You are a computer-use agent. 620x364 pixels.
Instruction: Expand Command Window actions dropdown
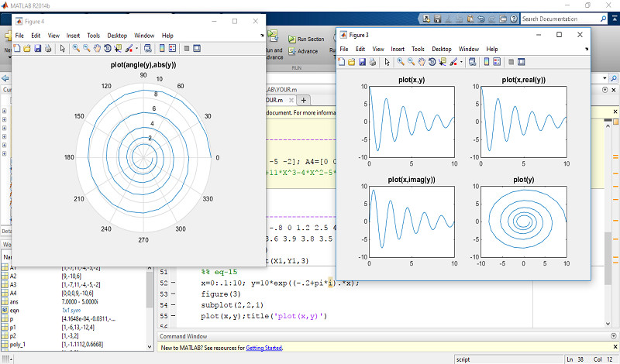(614, 336)
